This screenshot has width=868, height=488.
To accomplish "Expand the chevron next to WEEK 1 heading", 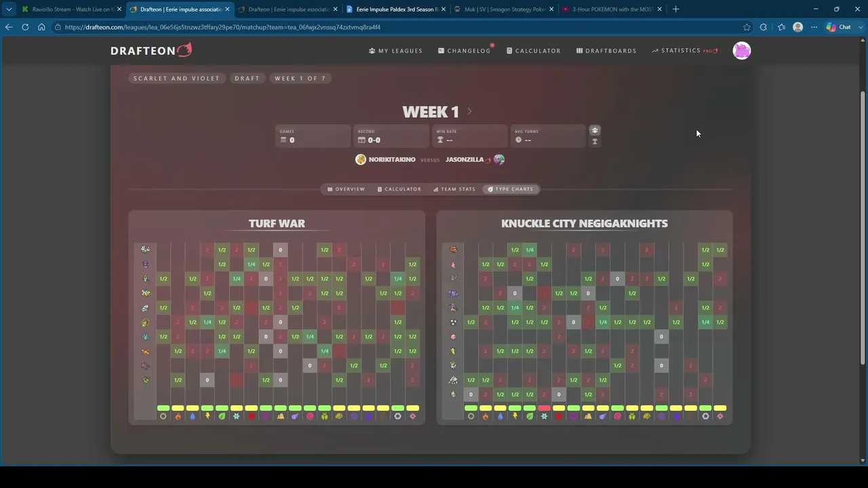I will [469, 111].
